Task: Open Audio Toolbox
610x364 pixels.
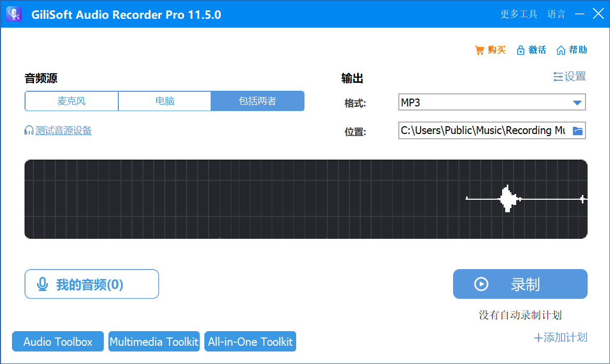Action: point(58,342)
